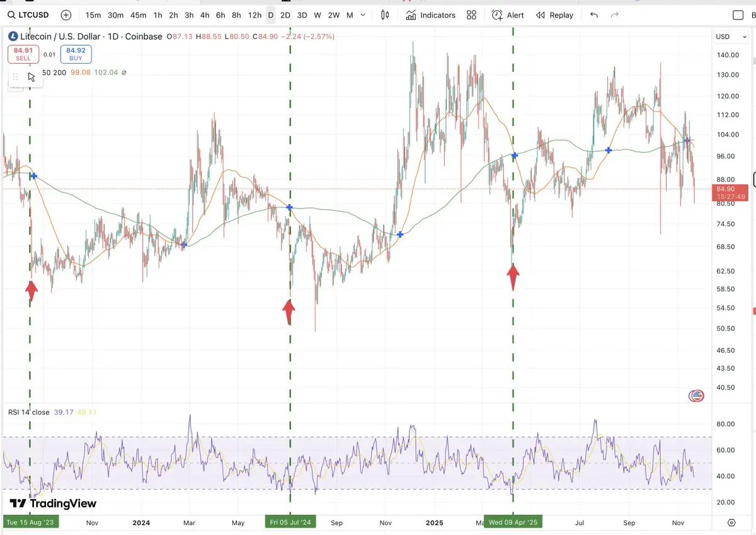Open the indicator templates grid icon
This screenshot has height=535, width=756.
click(x=471, y=15)
